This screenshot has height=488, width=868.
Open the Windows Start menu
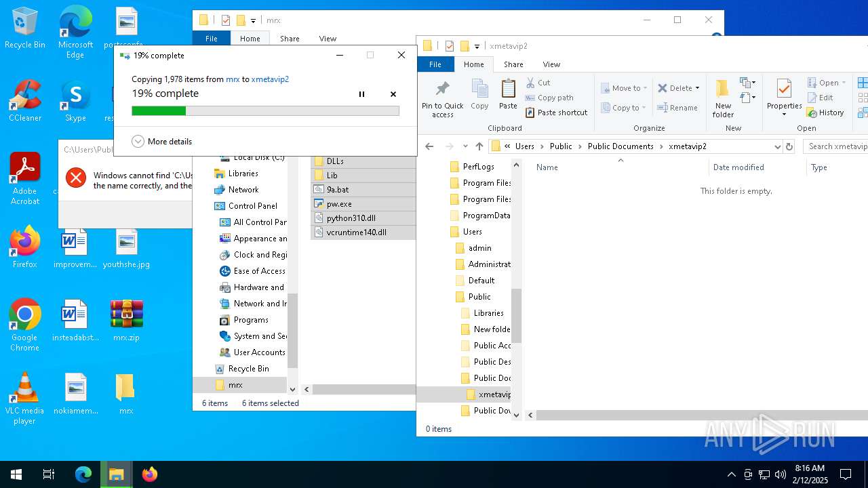click(x=16, y=474)
